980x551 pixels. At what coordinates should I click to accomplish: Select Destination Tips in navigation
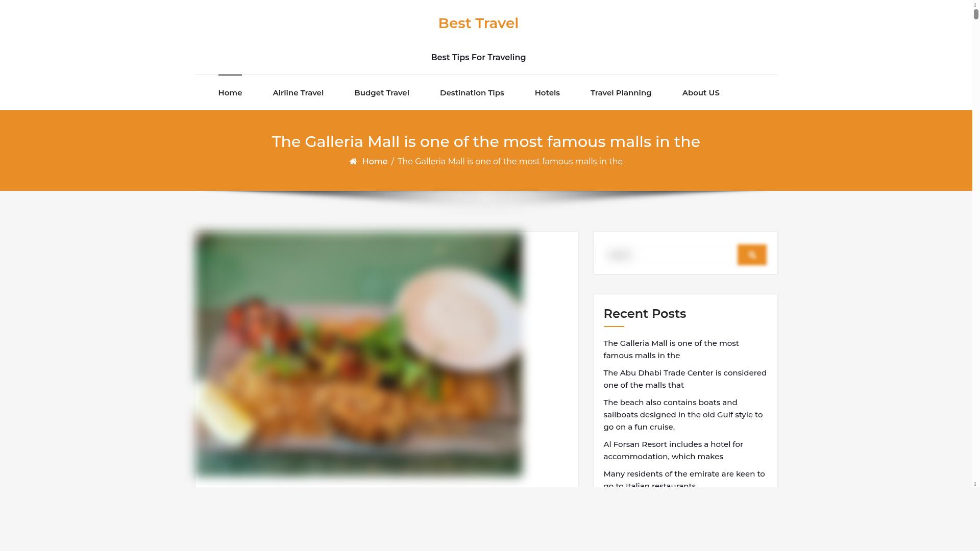click(x=472, y=93)
